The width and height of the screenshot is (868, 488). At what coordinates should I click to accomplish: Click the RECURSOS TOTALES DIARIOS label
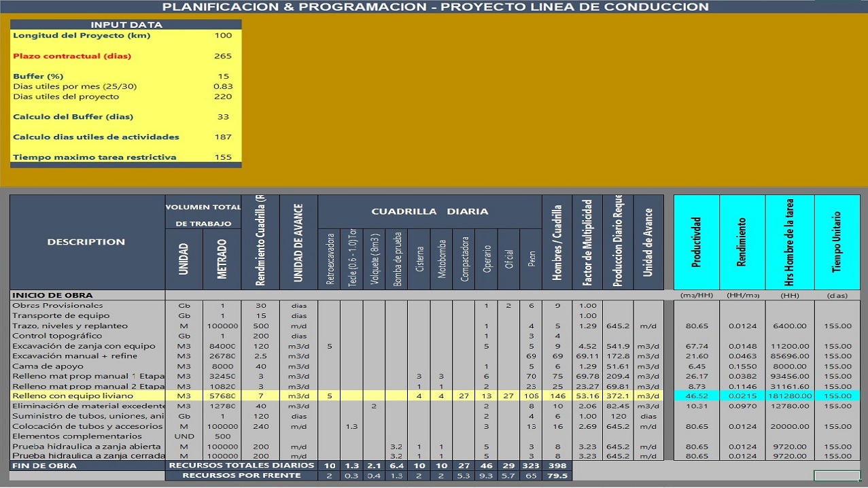(x=241, y=466)
